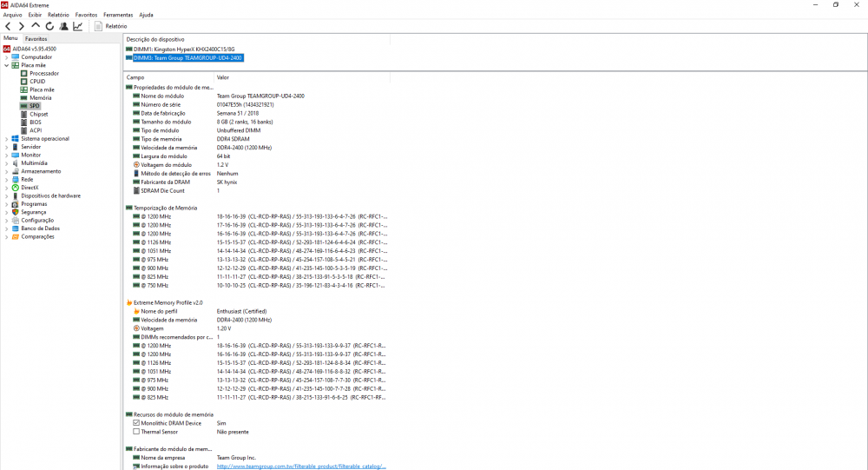868x470 pixels.
Task: Open the Ferramentas menu
Action: [118, 15]
